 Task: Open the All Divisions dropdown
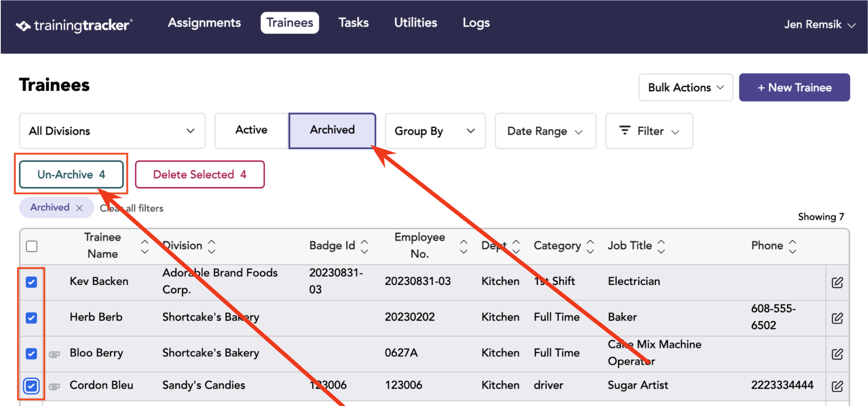point(112,131)
